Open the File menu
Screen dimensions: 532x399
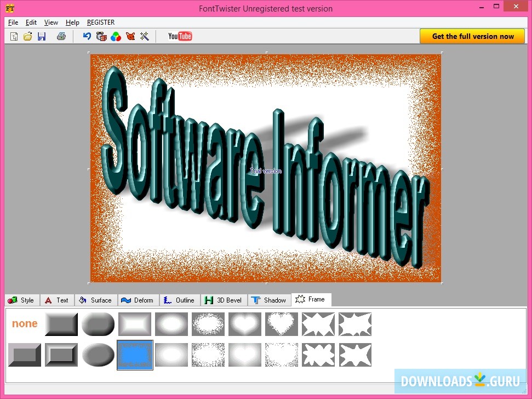click(13, 22)
